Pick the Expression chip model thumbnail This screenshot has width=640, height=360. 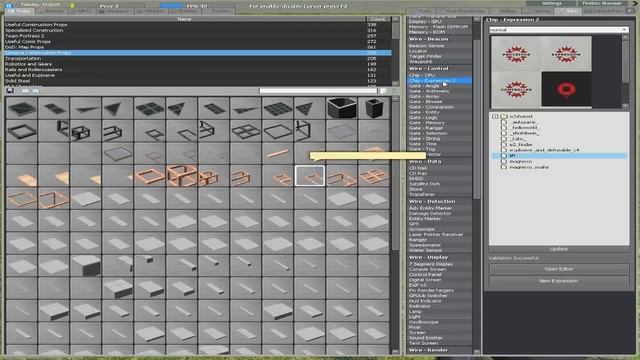tap(567, 54)
